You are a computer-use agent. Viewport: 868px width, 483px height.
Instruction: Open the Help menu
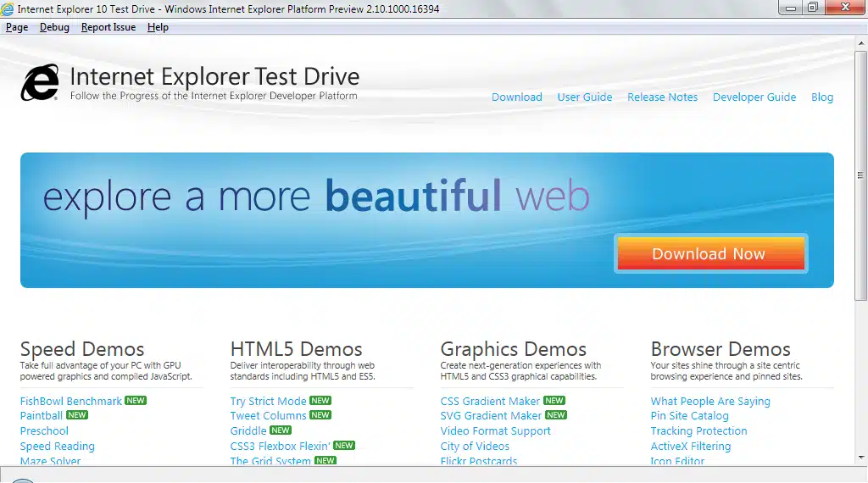(158, 27)
